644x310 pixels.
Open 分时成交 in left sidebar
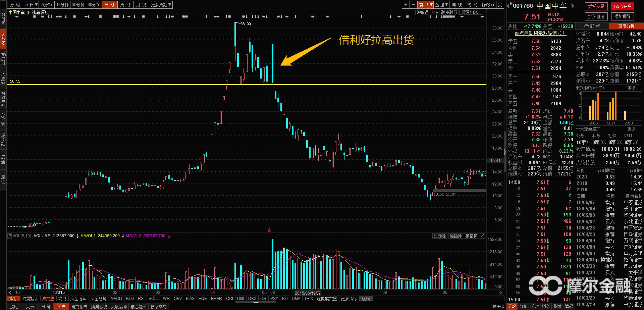[3, 99]
